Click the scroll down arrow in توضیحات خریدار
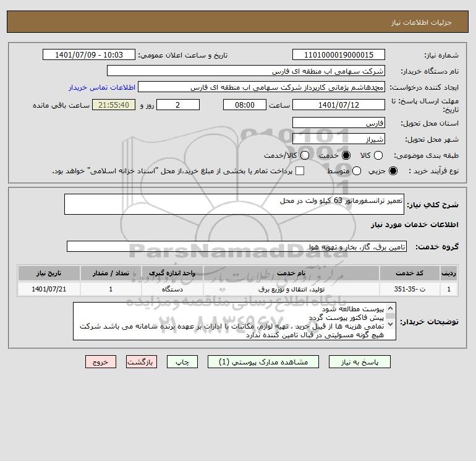 [x=391, y=324]
